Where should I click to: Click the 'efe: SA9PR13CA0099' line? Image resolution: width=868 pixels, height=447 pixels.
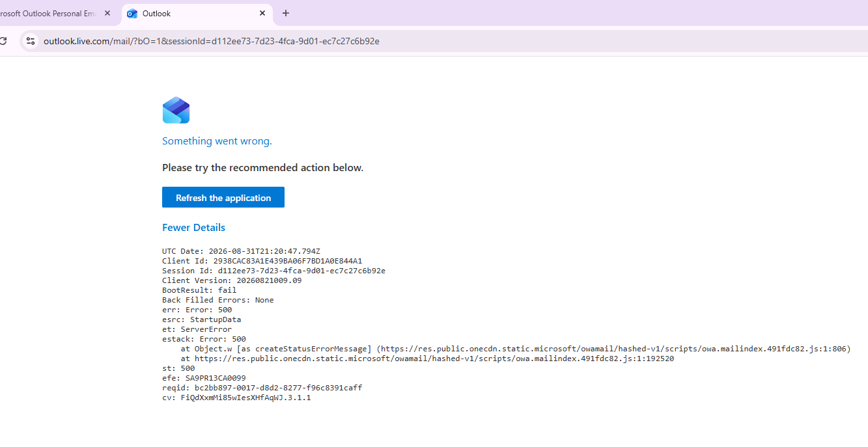(x=204, y=378)
